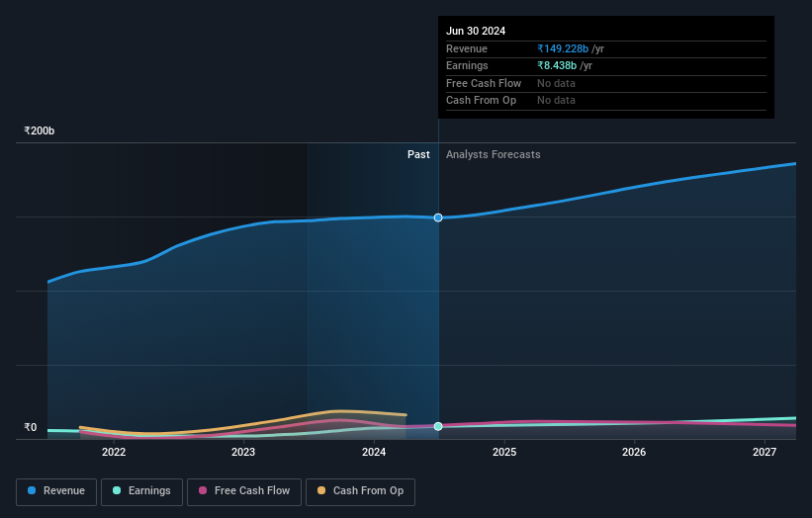Click the Free Cash Flow tooltip row label
Screen dimensions: 812x518
[x=484, y=83]
